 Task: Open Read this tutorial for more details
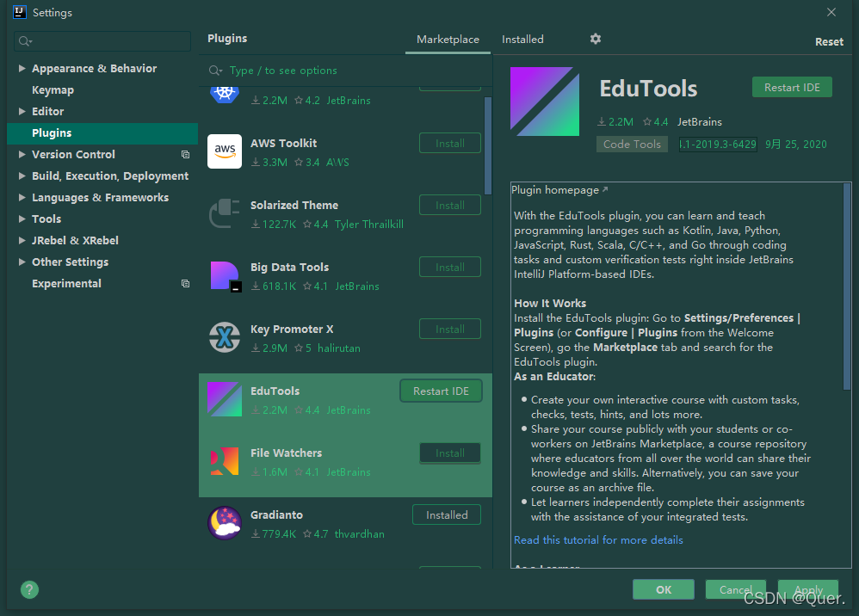click(x=598, y=540)
